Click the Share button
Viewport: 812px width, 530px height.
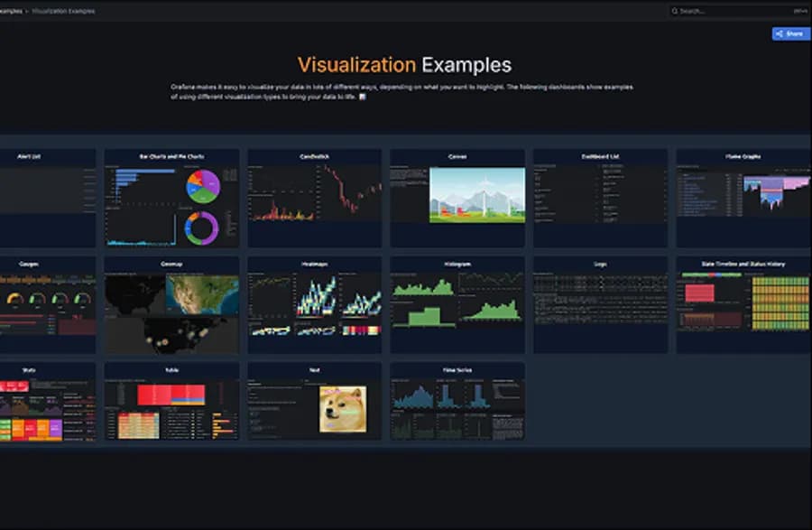click(x=790, y=33)
